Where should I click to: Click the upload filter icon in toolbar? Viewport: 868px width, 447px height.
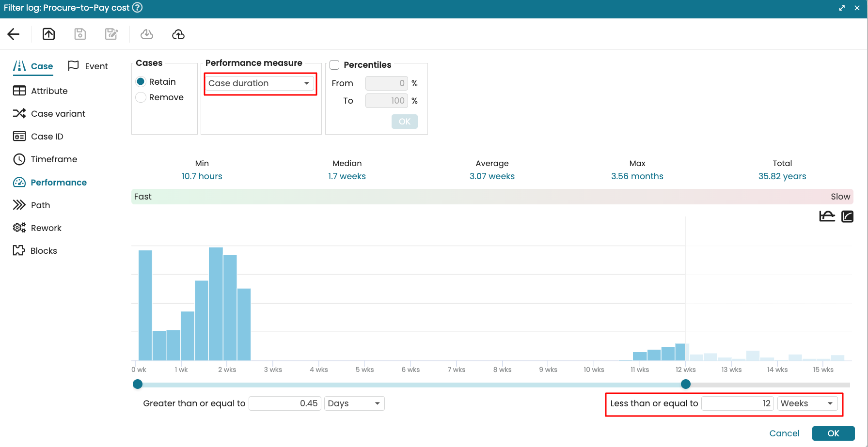coord(48,34)
